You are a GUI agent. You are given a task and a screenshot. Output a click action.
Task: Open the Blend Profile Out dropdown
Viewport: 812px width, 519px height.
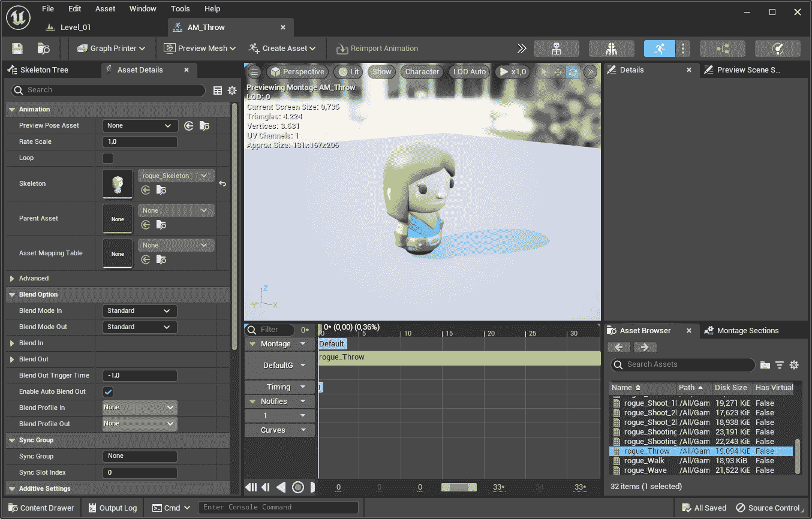[x=140, y=424]
